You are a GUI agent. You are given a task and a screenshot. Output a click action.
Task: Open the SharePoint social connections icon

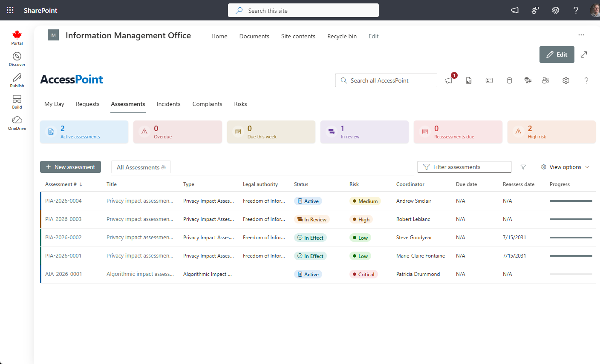535,10
